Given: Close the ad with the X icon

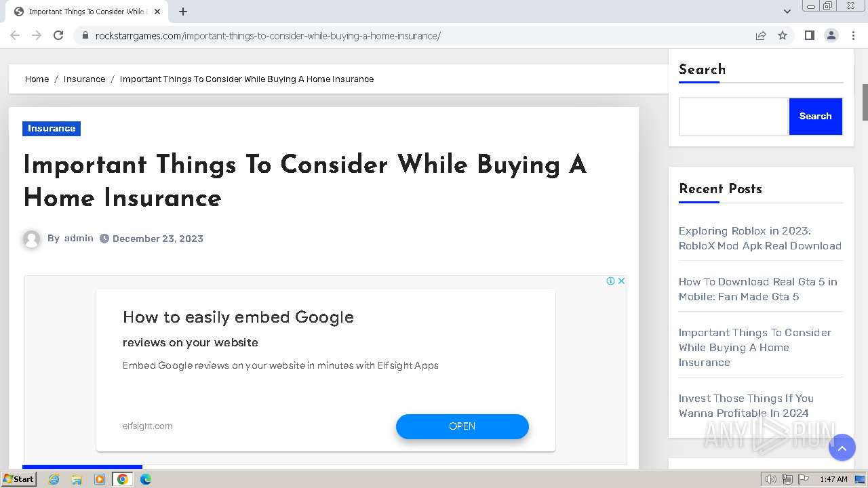Looking at the screenshot, I should pyautogui.click(x=621, y=281).
